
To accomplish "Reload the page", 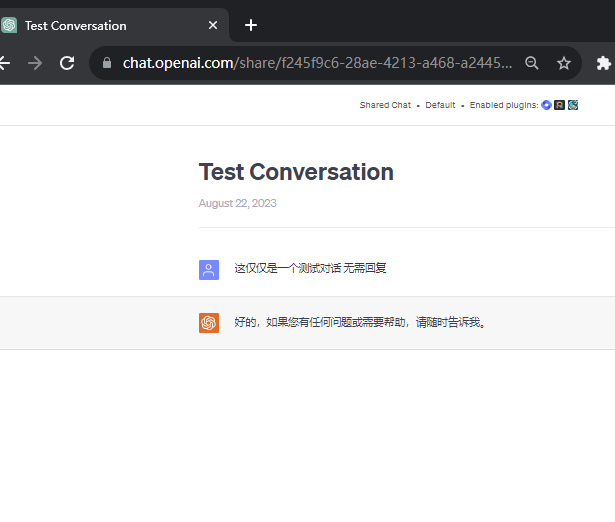I will (67, 63).
